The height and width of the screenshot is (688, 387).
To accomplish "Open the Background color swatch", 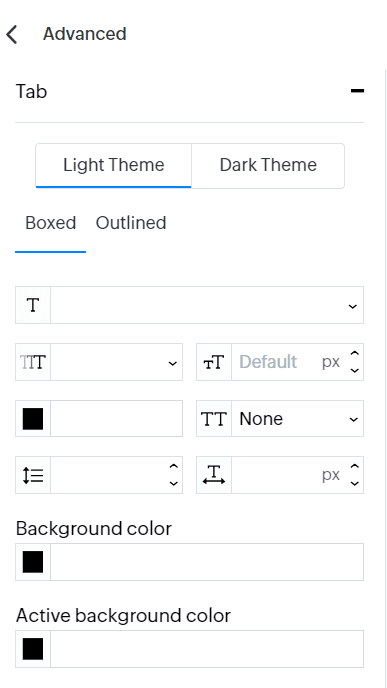I will click(33, 562).
